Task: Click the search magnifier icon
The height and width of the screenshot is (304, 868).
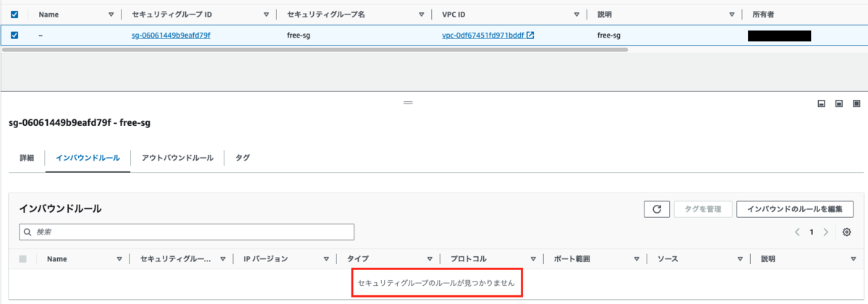Action: click(x=29, y=232)
